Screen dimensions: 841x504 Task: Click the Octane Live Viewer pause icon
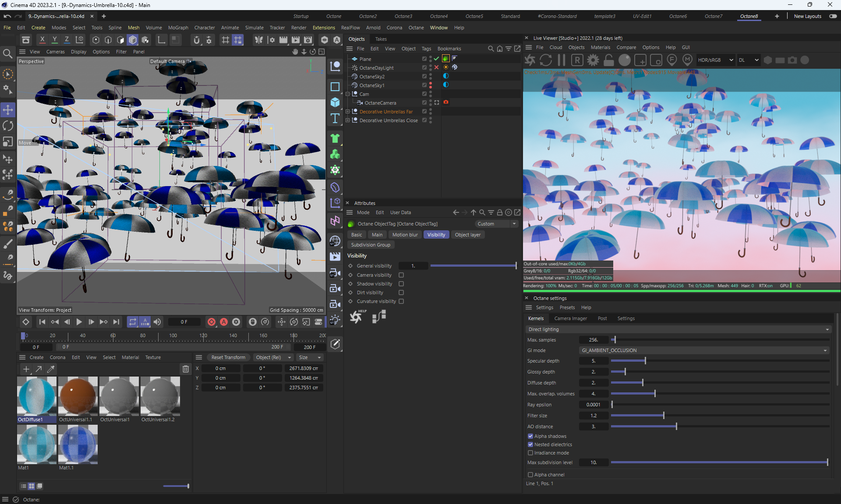coord(562,60)
